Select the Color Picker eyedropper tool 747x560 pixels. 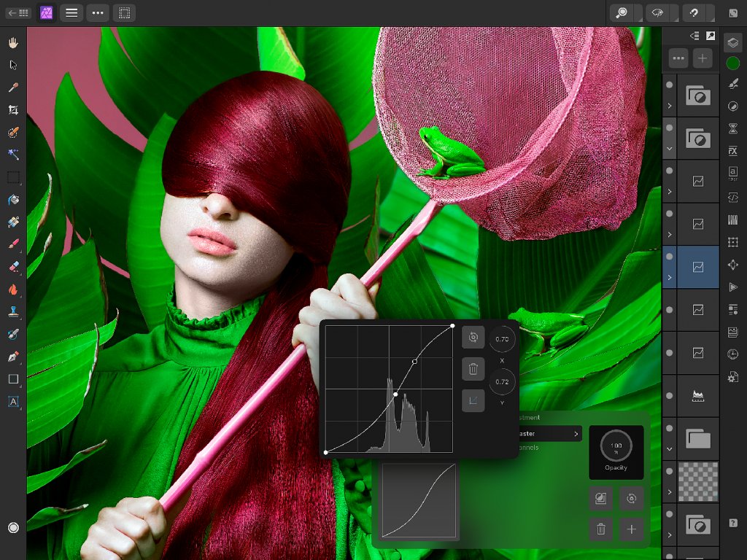(13, 87)
